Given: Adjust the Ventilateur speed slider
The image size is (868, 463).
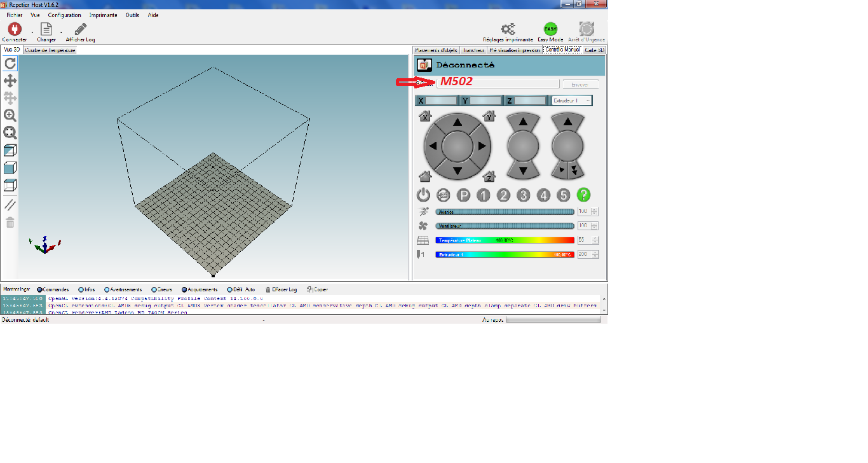Looking at the screenshot, I should tap(505, 226).
